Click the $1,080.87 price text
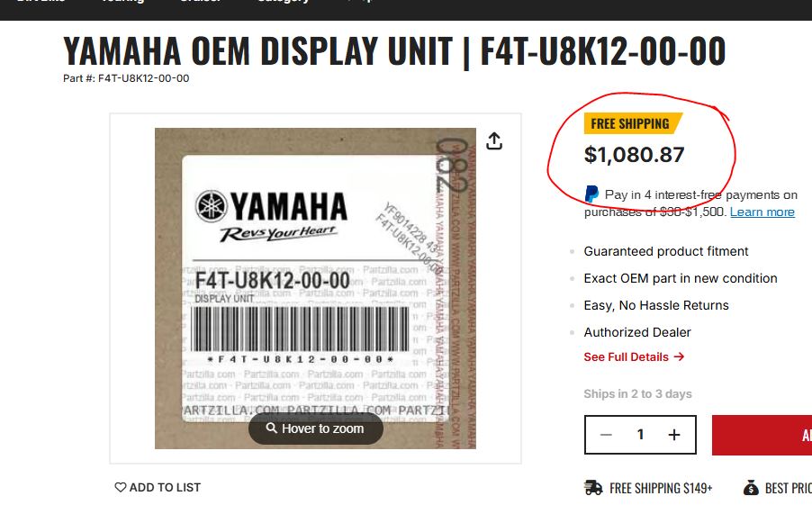812x505 pixels. (x=635, y=155)
